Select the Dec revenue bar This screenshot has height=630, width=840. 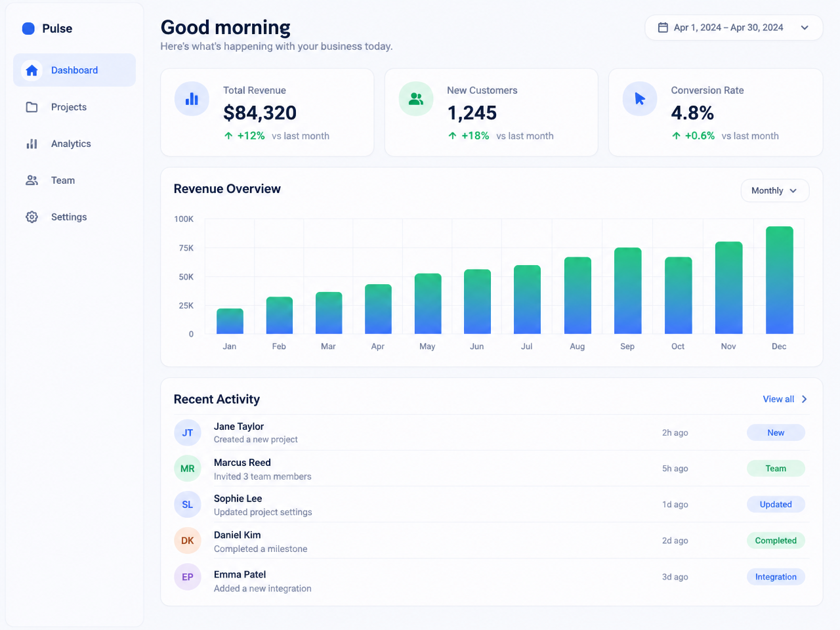point(780,280)
